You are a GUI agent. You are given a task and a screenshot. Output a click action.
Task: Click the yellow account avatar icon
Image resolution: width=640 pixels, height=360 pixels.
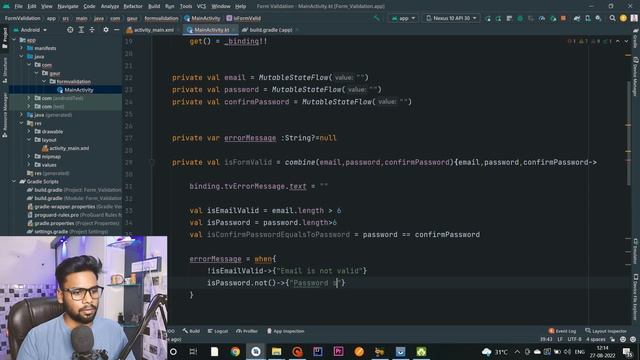(x=623, y=18)
